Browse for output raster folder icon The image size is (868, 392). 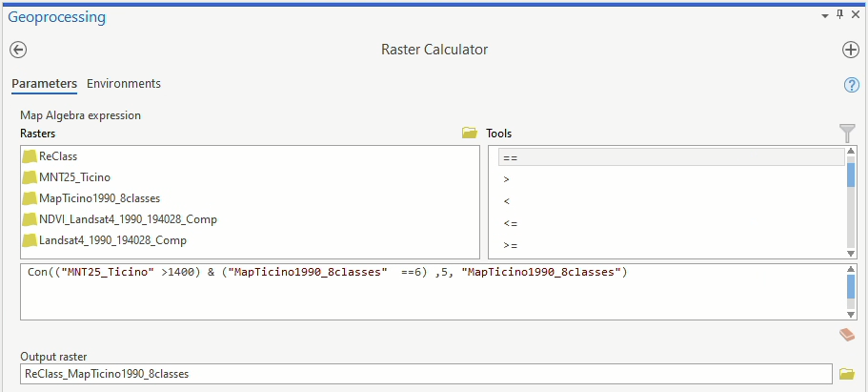pos(846,374)
